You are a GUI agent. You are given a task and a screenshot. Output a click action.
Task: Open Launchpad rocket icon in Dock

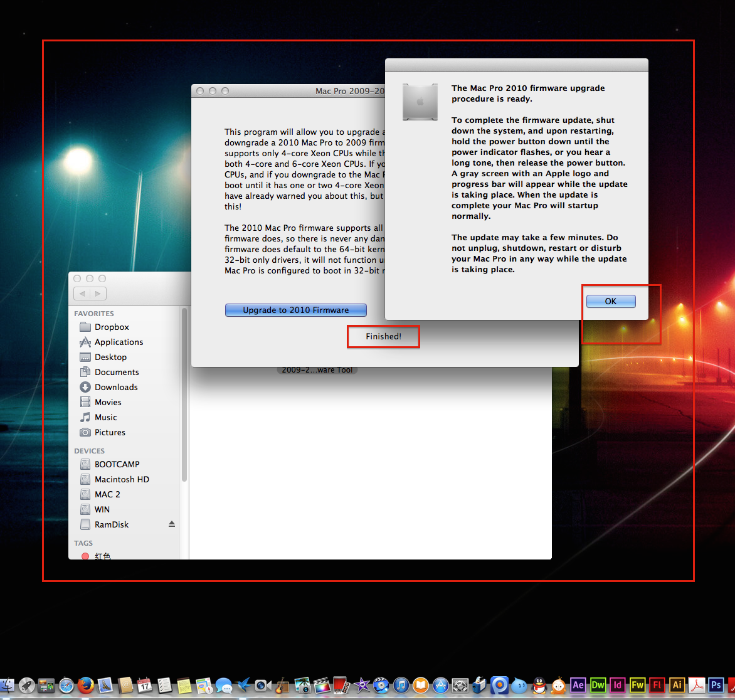click(x=27, y=686)
